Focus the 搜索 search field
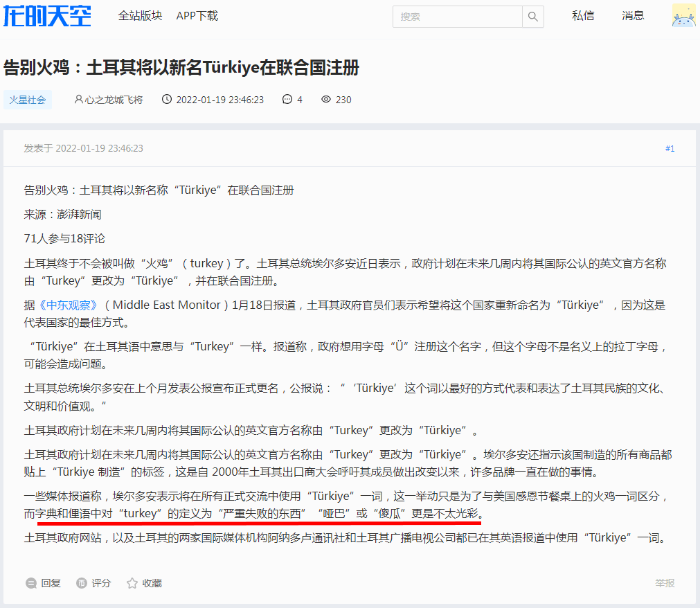This screenshot has height=608, width=700. (x=457, y=17)
